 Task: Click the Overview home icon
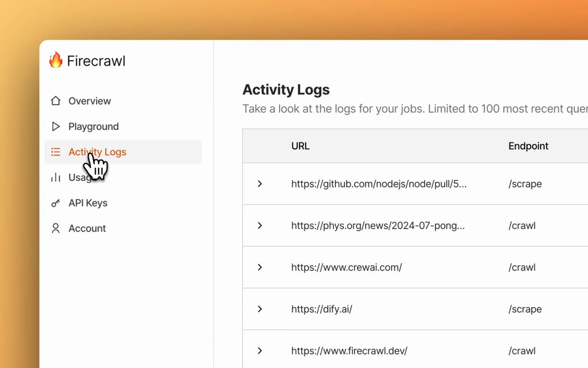56,101
